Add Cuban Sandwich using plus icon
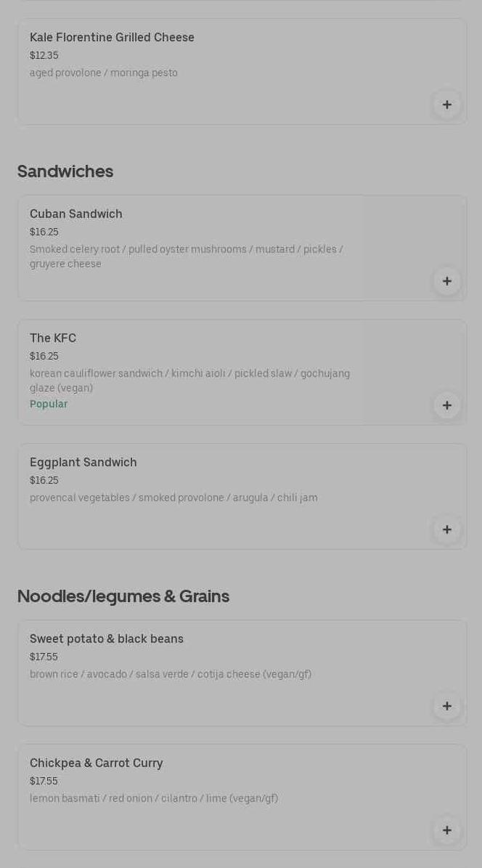 tap(446, 281)
